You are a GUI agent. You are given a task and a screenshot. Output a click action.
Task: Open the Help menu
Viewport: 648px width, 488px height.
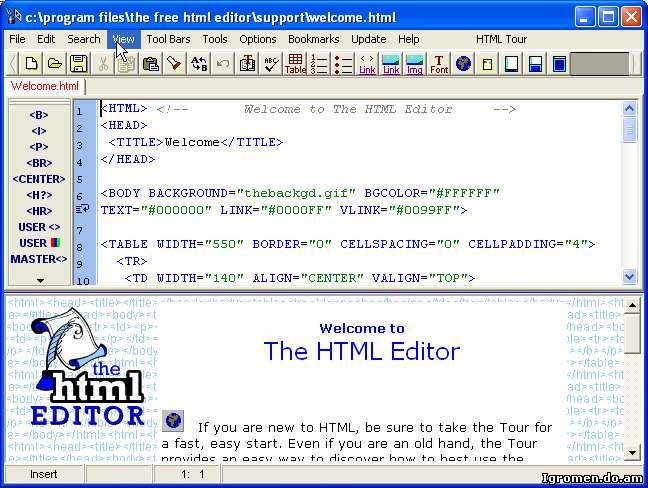409,39
